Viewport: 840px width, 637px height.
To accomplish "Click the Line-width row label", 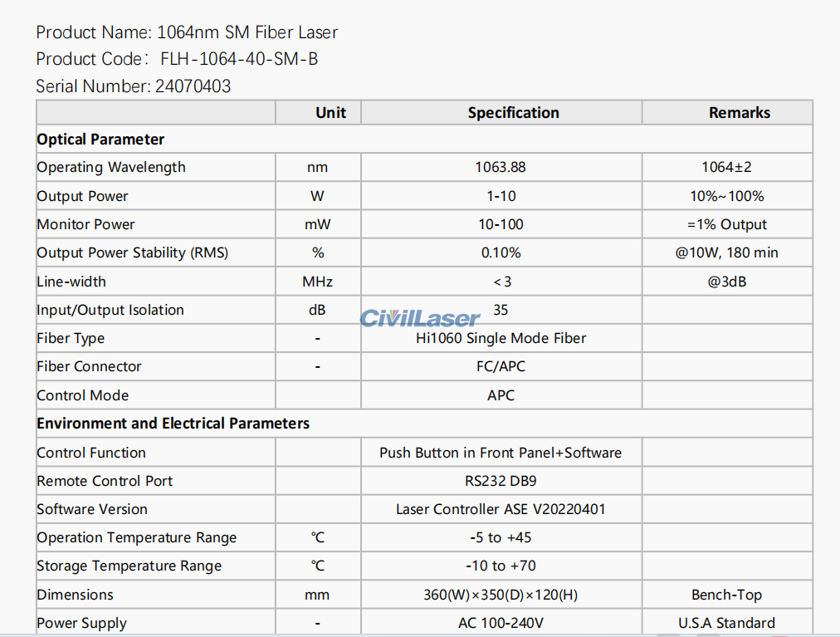I will [x=71, y=282].
